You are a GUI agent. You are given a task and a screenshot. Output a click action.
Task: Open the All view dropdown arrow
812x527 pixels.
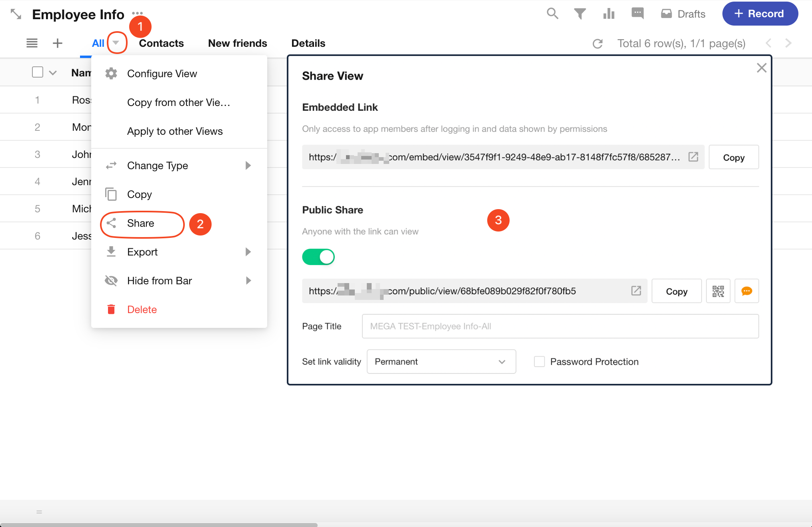tap(116, 43)
